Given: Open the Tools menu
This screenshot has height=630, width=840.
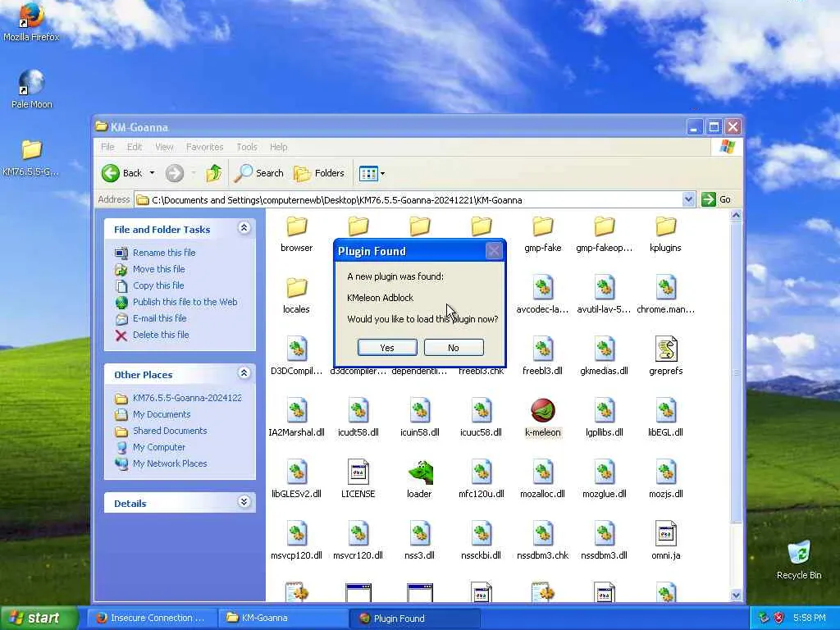Looking at the screenshot, I should pyautogui.click(x=246, y=147).
